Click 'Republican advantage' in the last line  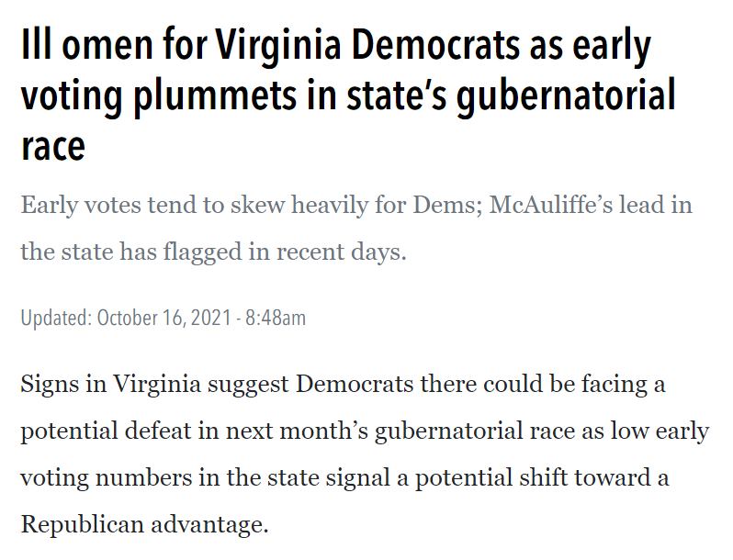(x=143, y=526)
